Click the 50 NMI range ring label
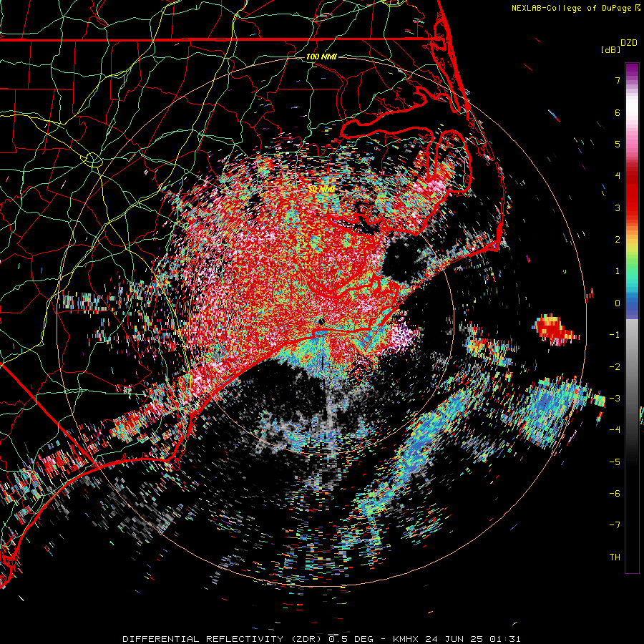Image resolution: width=644 pixels, height=644 pixels. (321, 190)
